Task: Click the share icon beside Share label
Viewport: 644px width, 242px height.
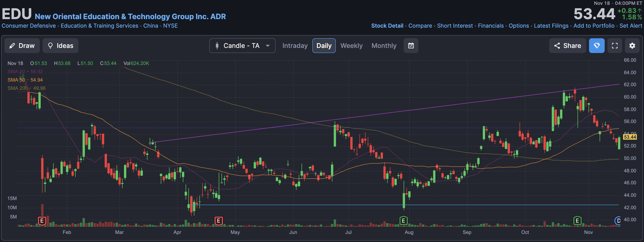Action: tap(557, 46)
